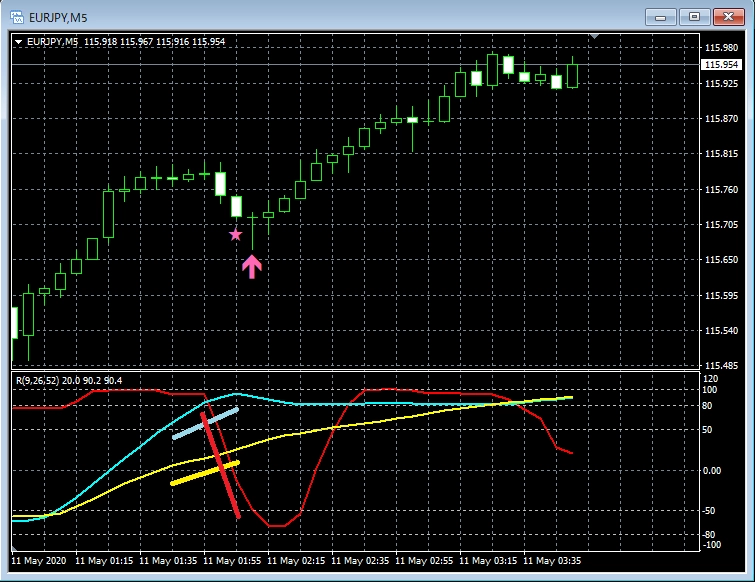Select the thick light blue trend line

pyautogui.click(x=205, y=423)
